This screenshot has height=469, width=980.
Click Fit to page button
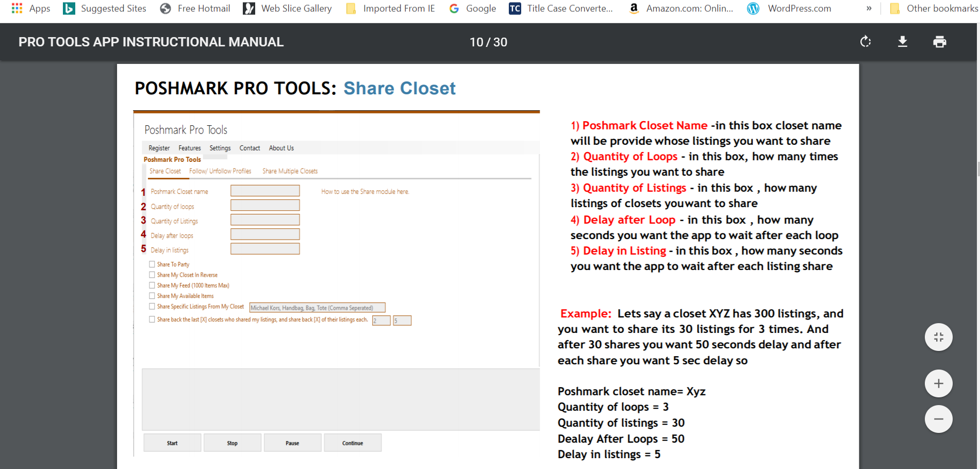(x=939, y=337)
